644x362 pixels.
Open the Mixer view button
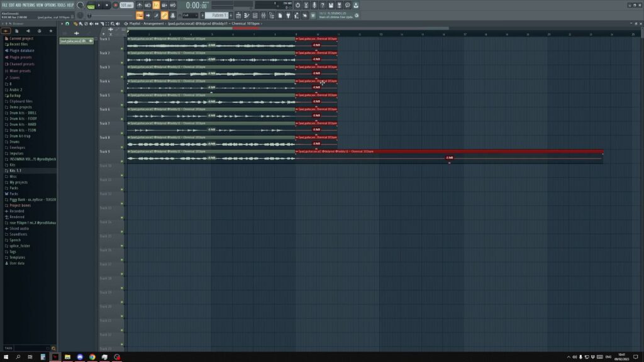[264, 16]
